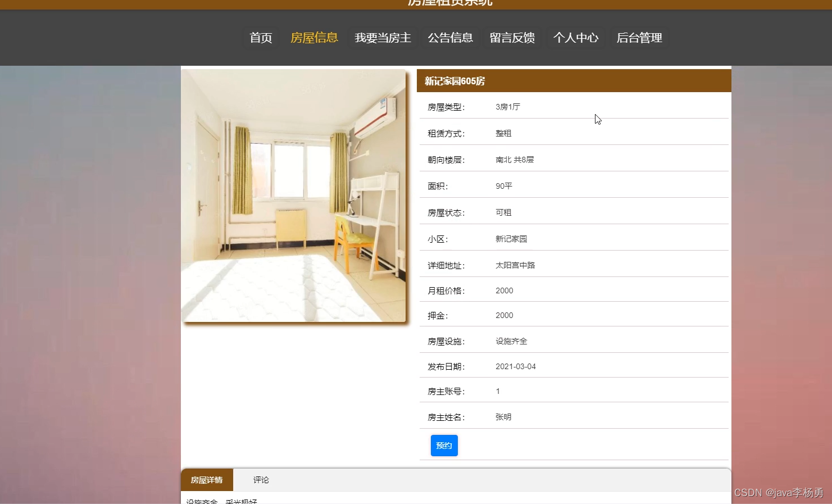Open the 留言反馈 feedback page
Screen dimensions: 832x504
[x=512, y=38]
